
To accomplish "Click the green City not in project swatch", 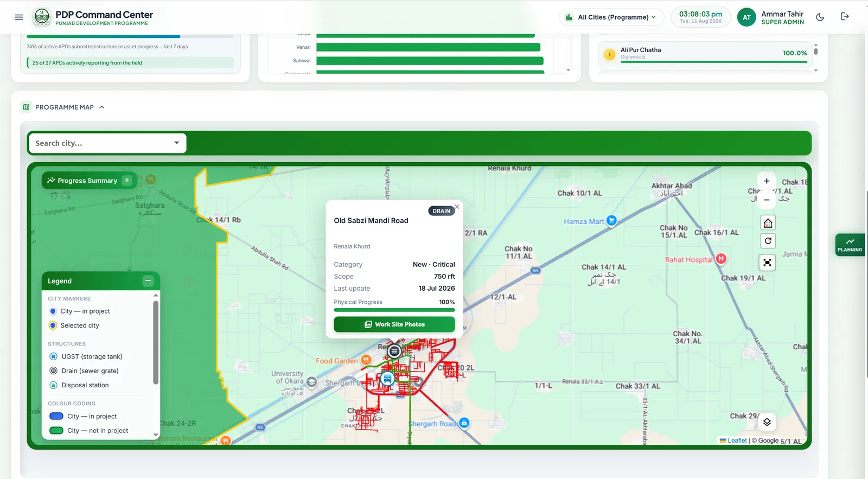I will tap(56, 431).
